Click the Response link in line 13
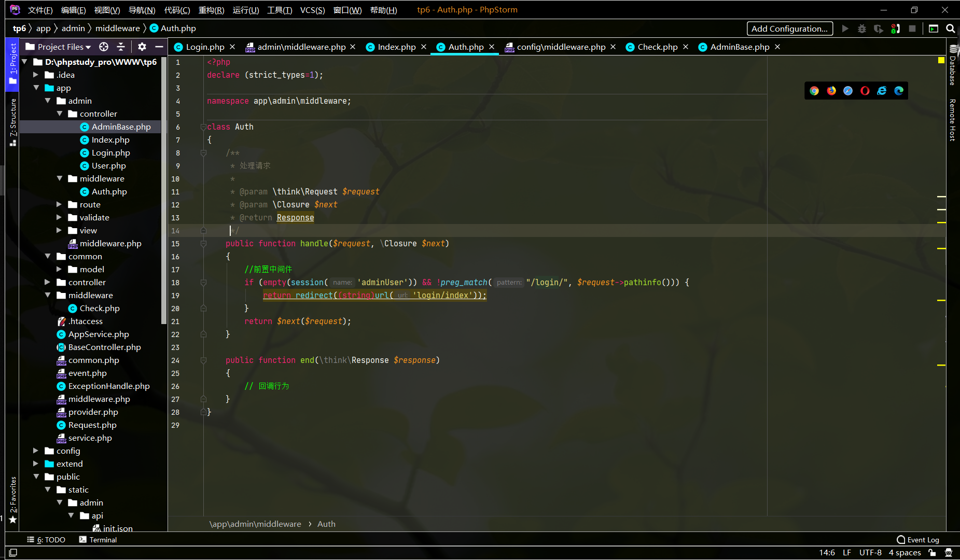 (x=295, y=217)
